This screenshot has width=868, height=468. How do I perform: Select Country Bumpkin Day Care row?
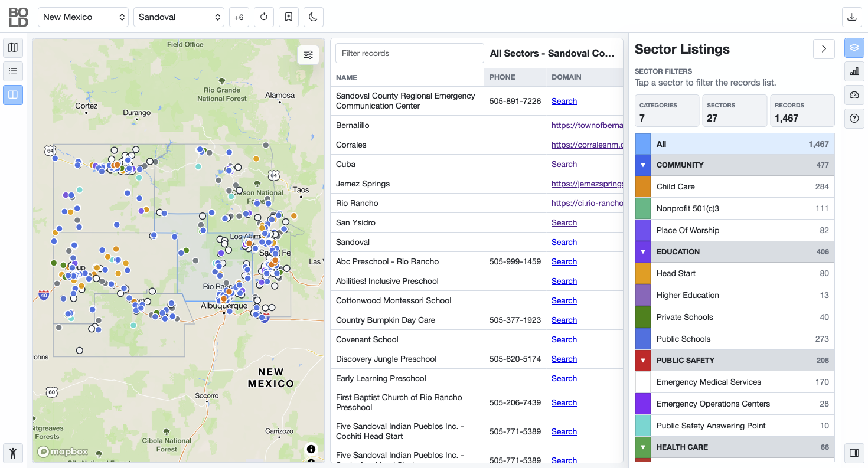point(477,320)
